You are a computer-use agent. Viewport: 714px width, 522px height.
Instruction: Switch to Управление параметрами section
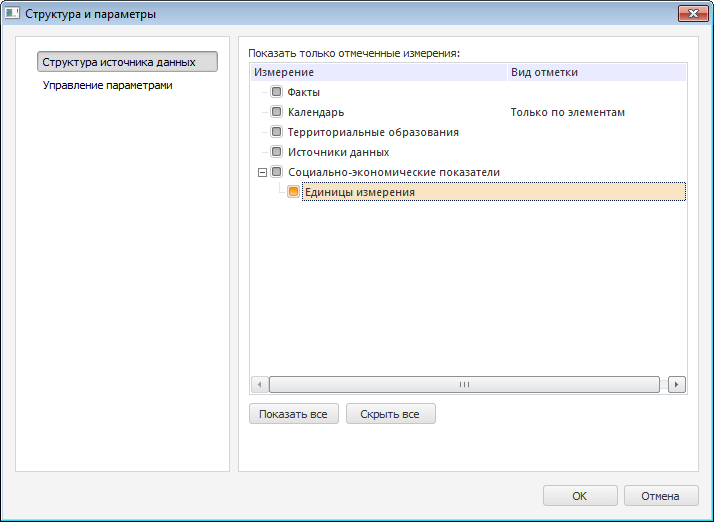coord(108,86)
